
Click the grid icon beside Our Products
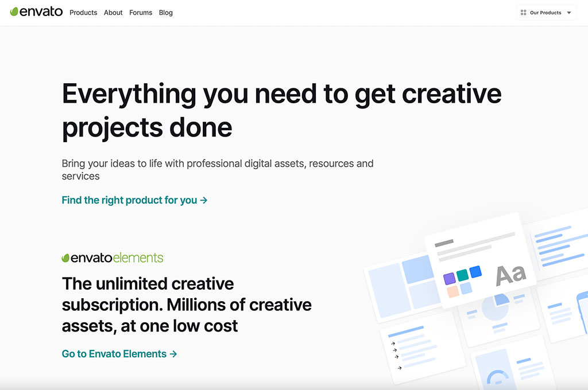pos(524,13)
